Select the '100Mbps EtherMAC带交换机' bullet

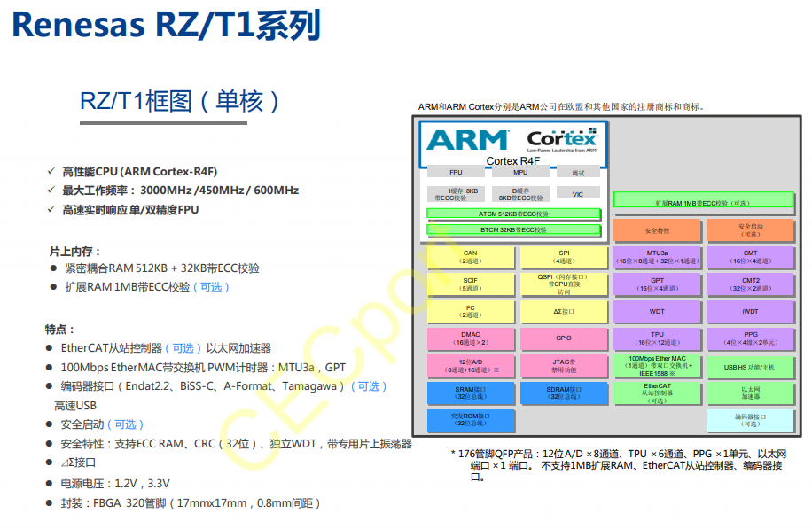[203, 367]
